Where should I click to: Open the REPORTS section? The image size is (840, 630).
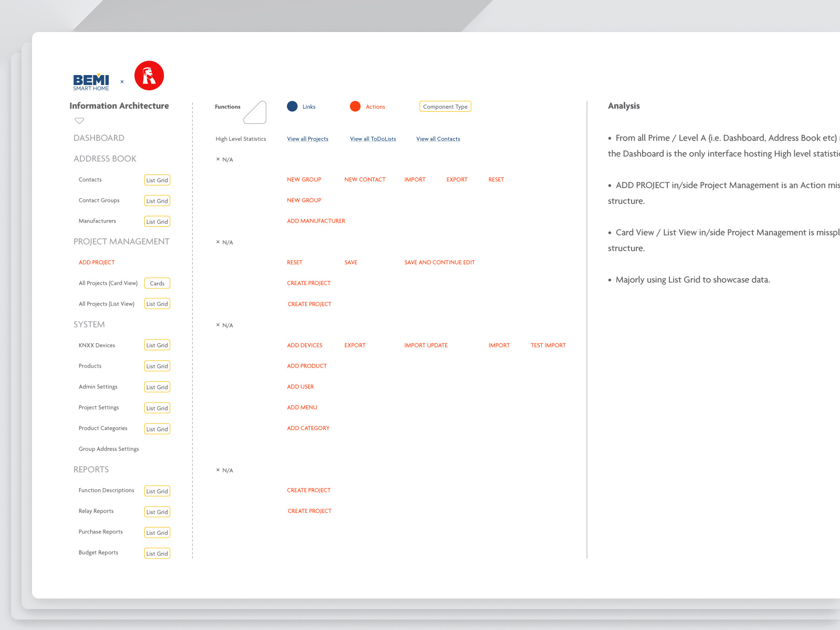91,469
